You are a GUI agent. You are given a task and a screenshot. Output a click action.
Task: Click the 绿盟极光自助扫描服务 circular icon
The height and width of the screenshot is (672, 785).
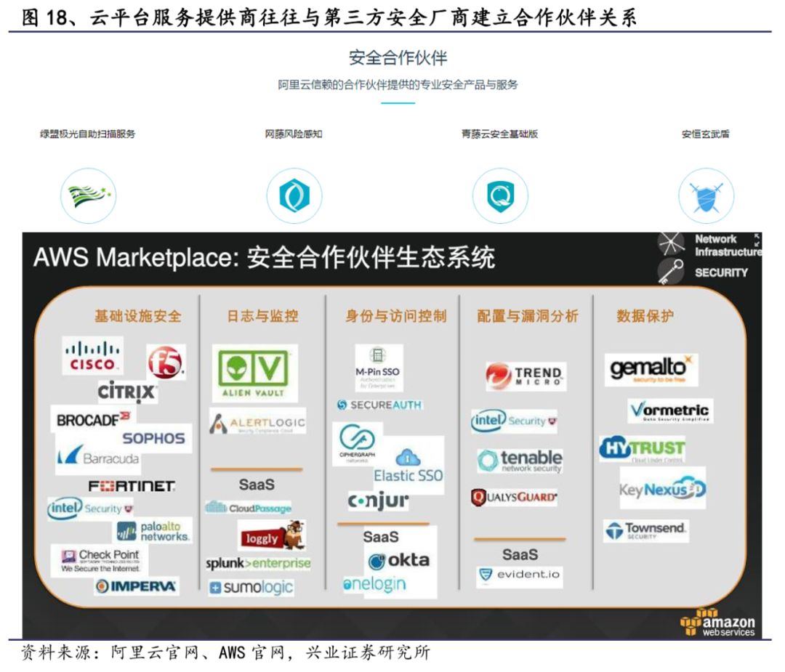pos(89,195)
